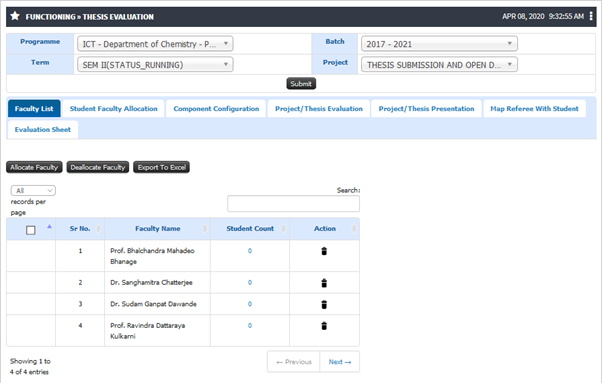This screenshot has height=383, width=602.
Task: Open the Project/Thesis Evaluation tab
Action: pyautogui.click(x=319, y=109)
